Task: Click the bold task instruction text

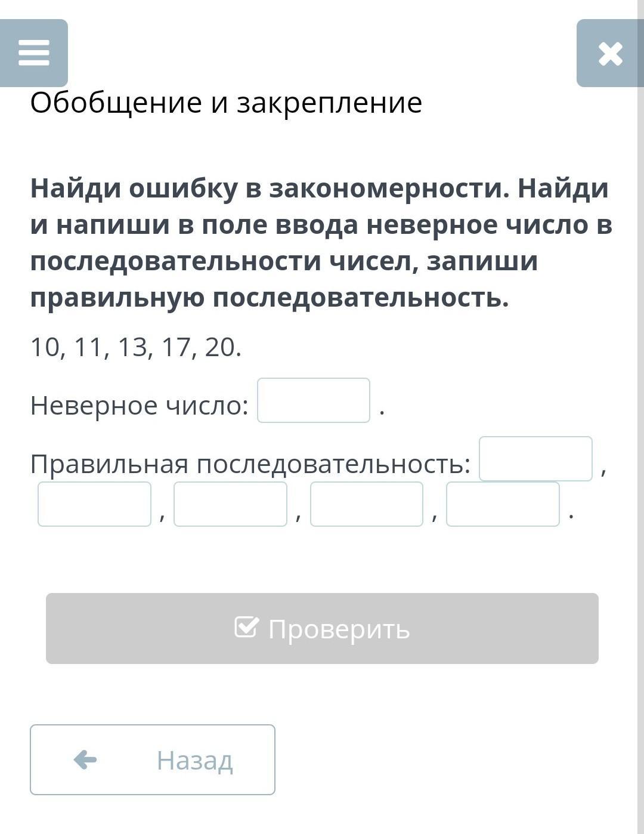Action: pyautogui.click(x=321, y=243)
